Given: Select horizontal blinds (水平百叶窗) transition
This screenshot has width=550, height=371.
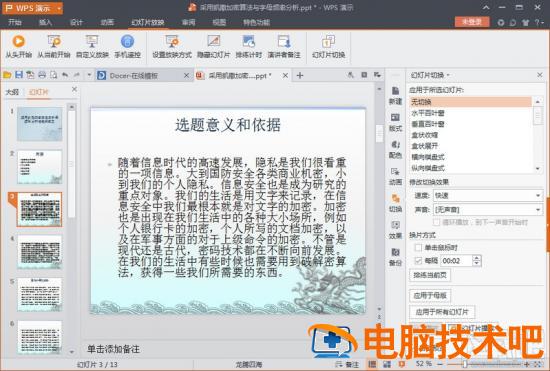Looking at the screenshot, I should 470,113.
